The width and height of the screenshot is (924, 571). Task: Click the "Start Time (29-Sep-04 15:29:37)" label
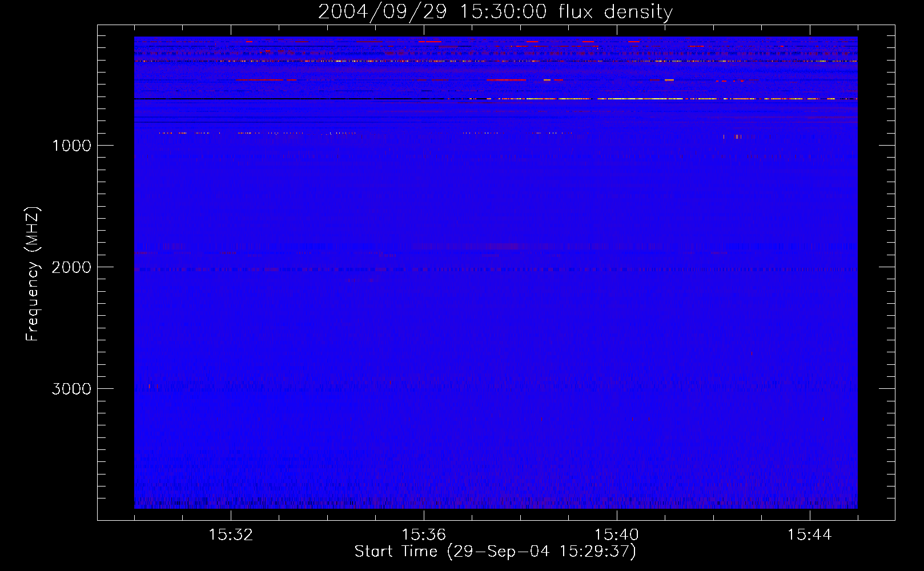point(495,552)
